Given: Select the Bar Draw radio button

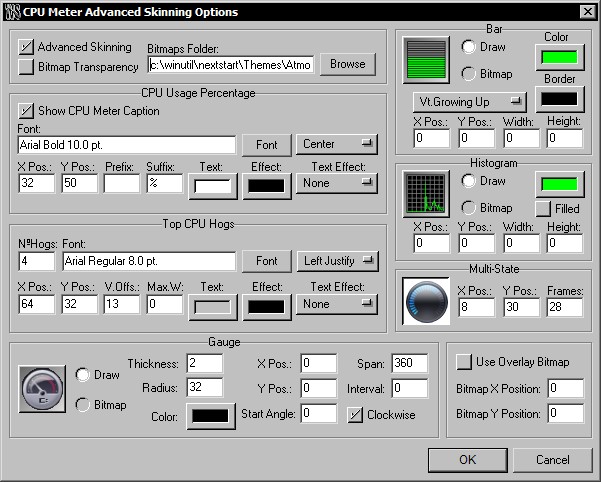Looking at the screenshot, I should [x=468, y=47].
